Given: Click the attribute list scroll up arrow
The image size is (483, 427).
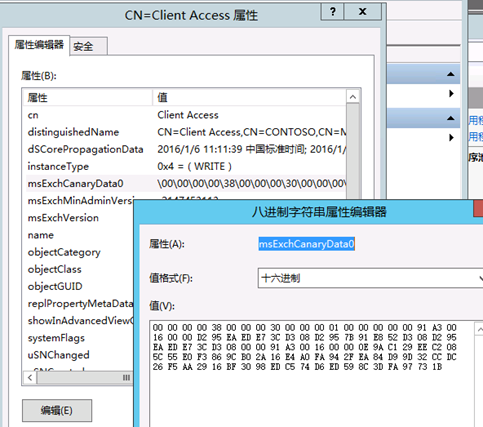Looking at the screenshot, I should coord(353,97).
